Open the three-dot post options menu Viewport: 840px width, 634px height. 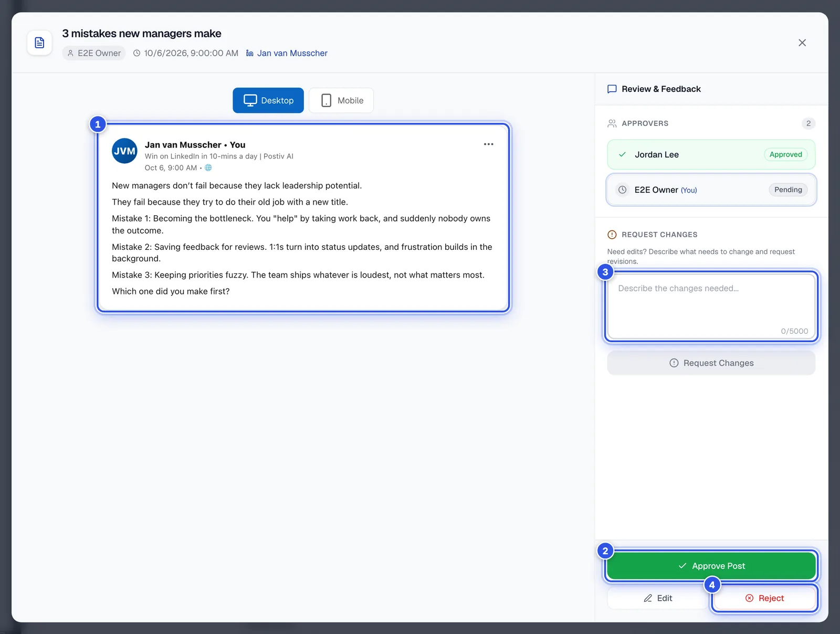point(488,144)
